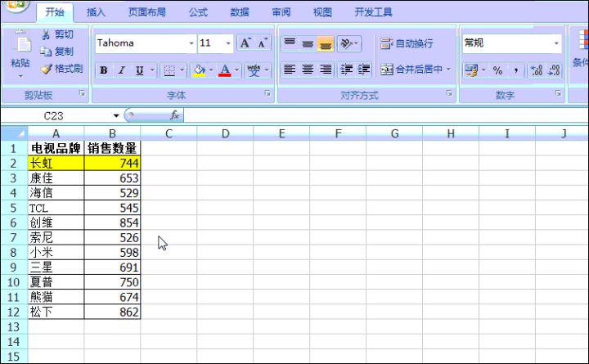Click accounting number format icon
The width and height of the screenshot is (589, 364).
tap(471, 70)
